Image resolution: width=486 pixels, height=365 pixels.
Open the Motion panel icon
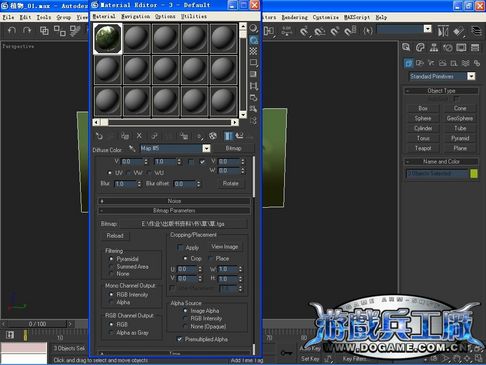tap(448, 47)
